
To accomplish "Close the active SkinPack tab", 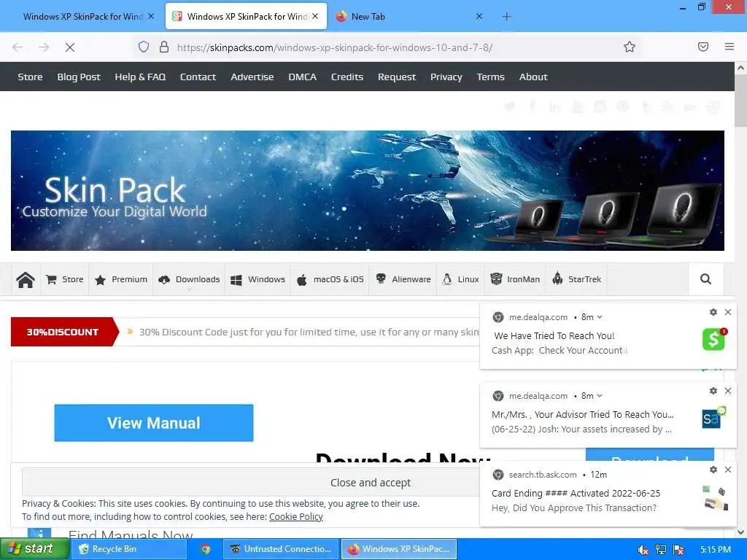I will (x=315, y=16).
